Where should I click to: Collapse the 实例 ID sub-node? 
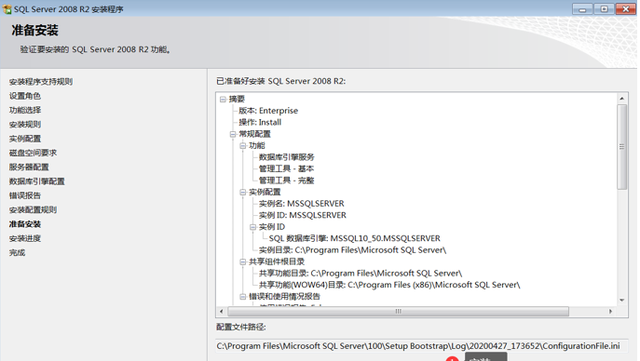(x=253, y=227)
